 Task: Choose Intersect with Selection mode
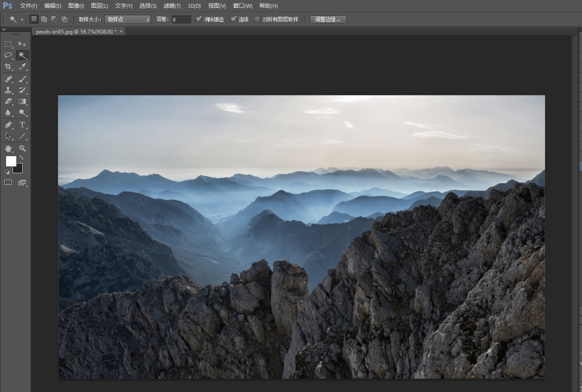click(x=65, y=19)
